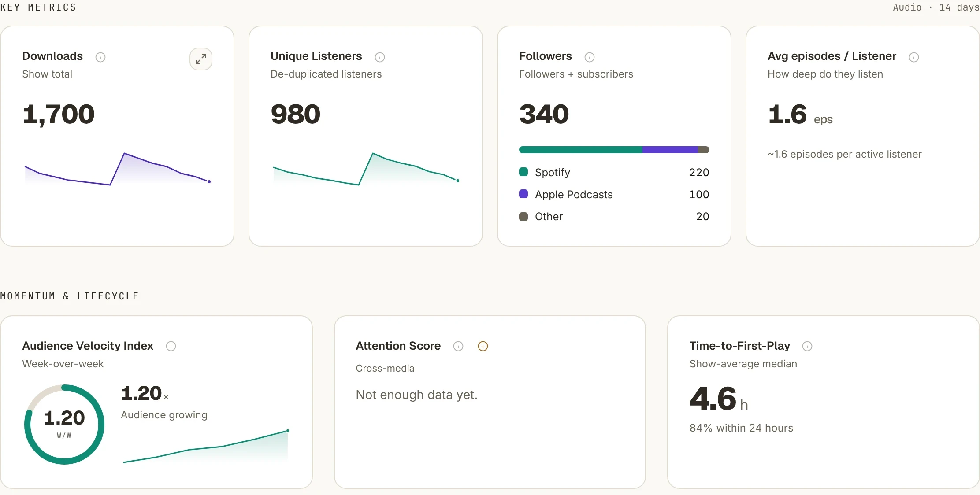
Task: Expand the Downloads card with arrows icon
Action: (201, 59)
